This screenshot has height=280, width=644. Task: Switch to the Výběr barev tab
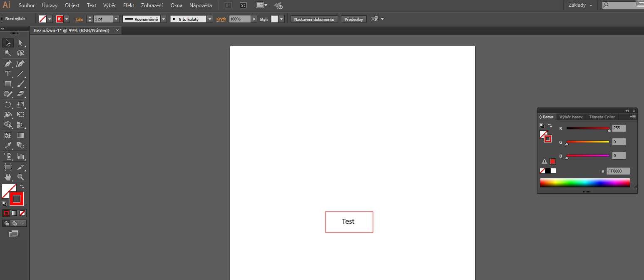pyautogui.click(x=570, y=117)
